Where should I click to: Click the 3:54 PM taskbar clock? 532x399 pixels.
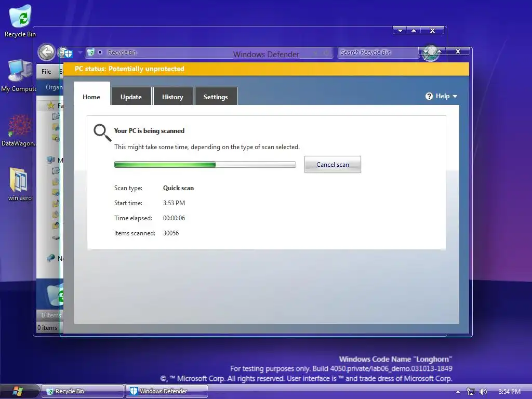pyautogui.click(x=509, y=392)
